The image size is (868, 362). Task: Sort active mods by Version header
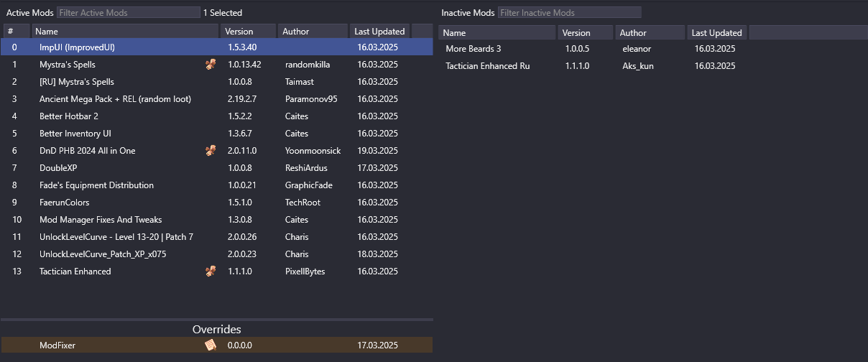point(248,31)
